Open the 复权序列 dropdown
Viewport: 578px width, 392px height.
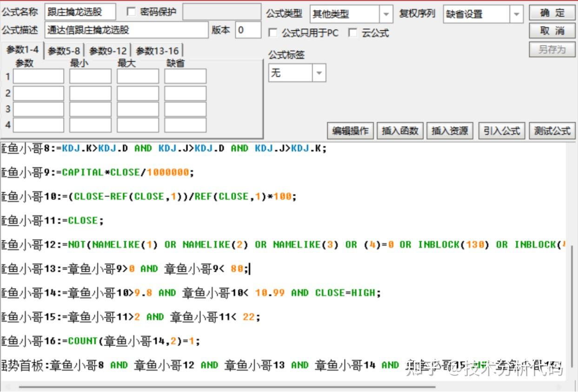tap(516, 14)
